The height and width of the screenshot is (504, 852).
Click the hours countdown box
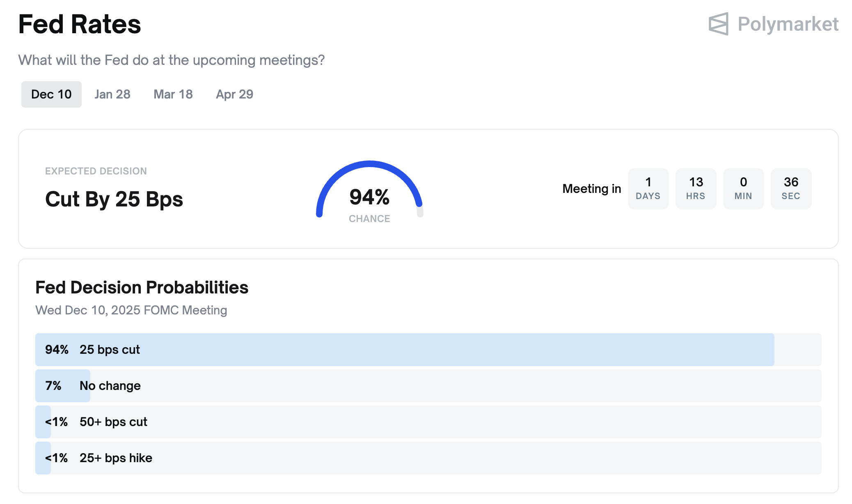coord(696,189)
